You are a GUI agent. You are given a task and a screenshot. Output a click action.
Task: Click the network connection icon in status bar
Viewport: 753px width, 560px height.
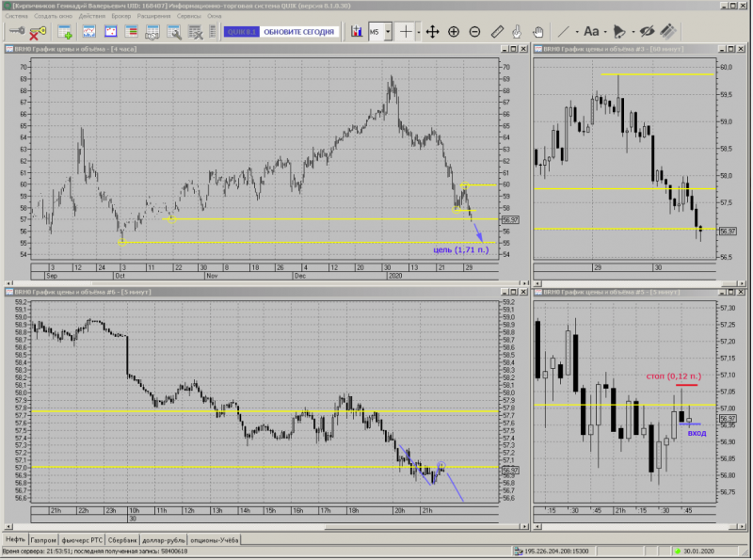519,552
